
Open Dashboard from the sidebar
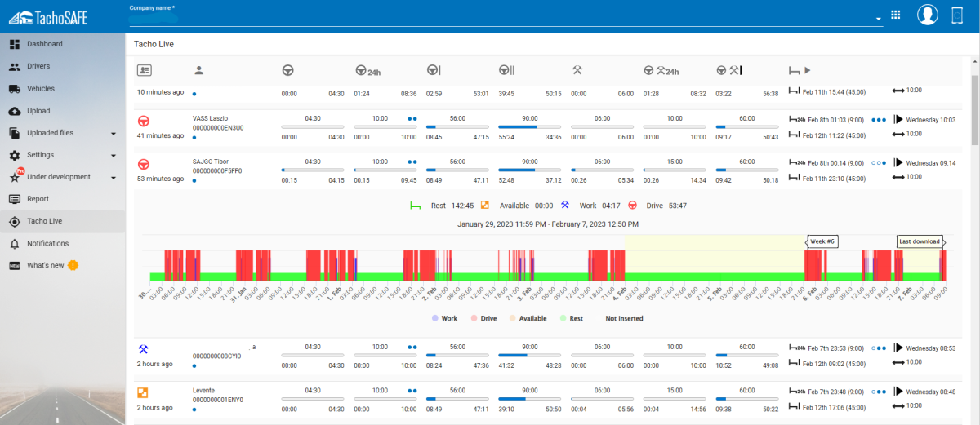pyautogui.click(x=44, y=44)
